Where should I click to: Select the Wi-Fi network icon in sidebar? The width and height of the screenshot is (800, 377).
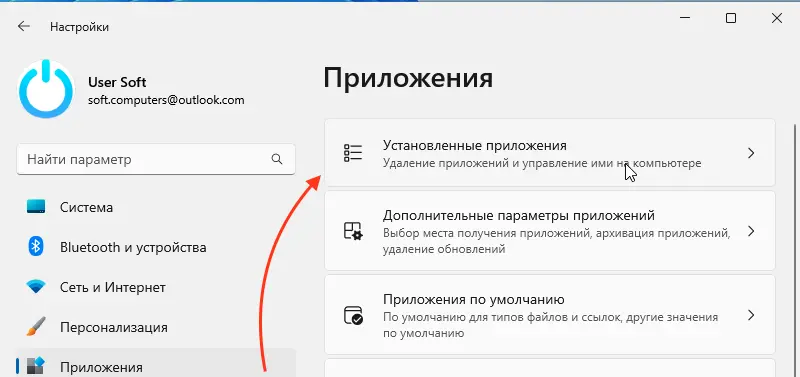[36, 287]
